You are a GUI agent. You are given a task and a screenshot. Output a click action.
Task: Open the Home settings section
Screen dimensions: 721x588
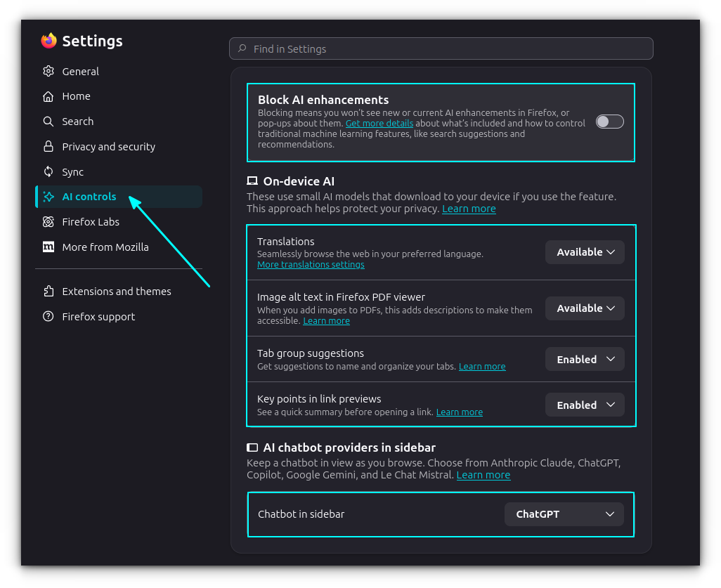click(119, 96)
